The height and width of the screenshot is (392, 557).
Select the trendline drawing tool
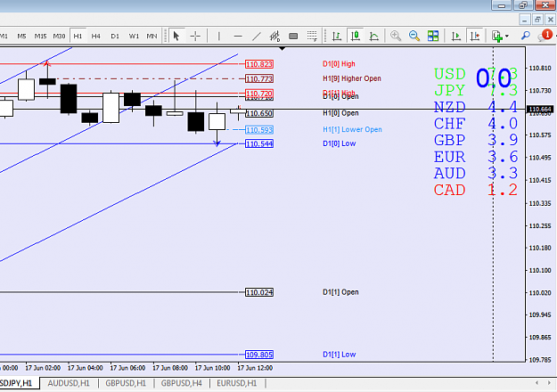tap(257, 36)
